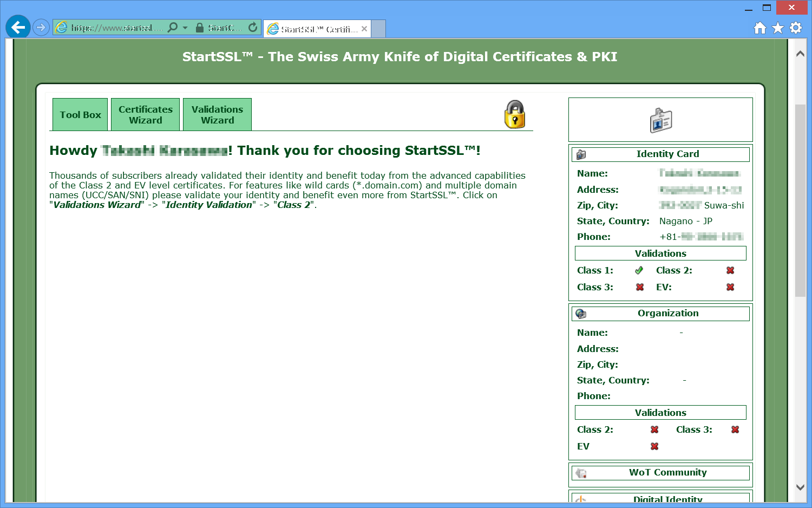
Task: Open the Validations Wizard tab
Action: (x=217, y=115)
